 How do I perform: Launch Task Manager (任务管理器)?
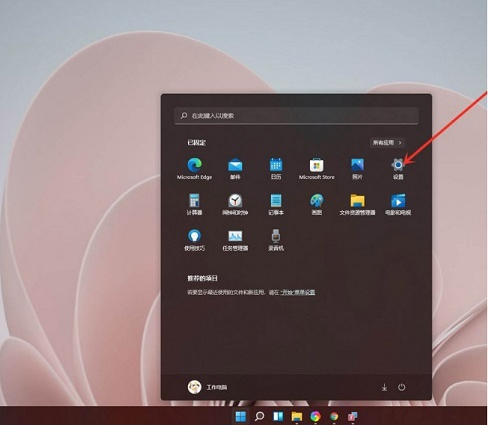235,240
